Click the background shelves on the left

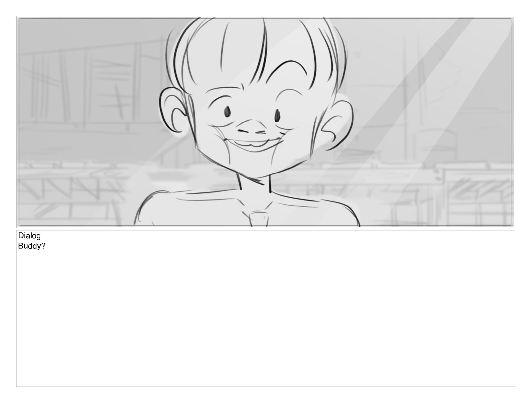pyautogui.click(x=94, y=90)
